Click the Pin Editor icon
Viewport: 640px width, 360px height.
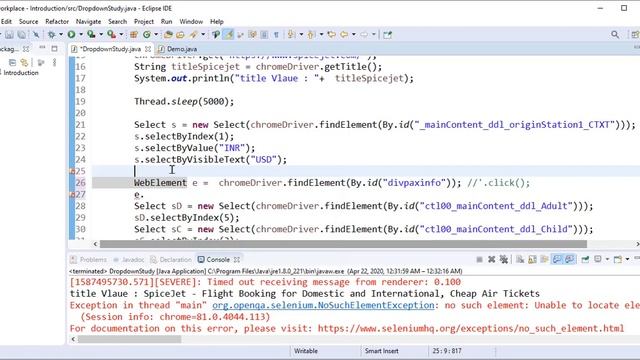(387, 35)
